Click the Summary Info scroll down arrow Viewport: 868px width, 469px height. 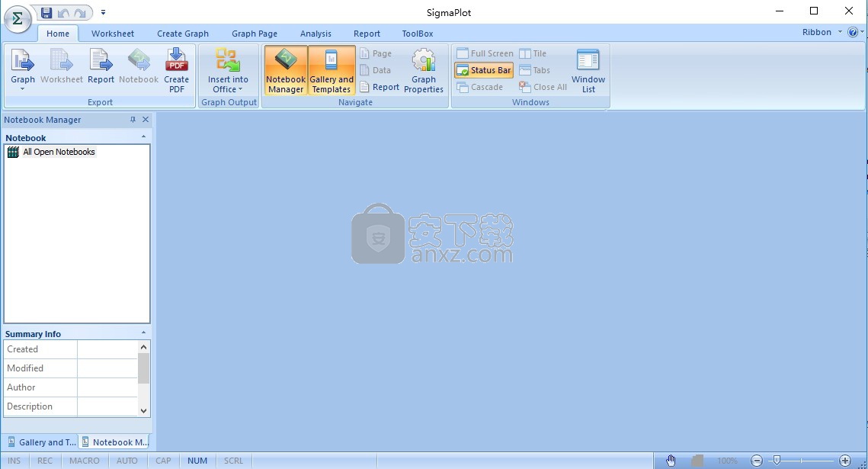pyautogui.click(x=143, y=411)
